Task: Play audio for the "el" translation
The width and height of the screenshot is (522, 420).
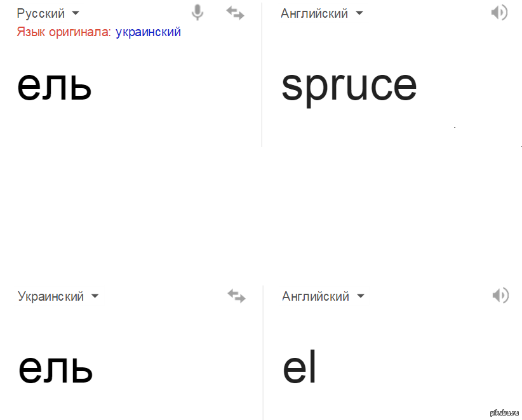Action: (x=500, y=295)
